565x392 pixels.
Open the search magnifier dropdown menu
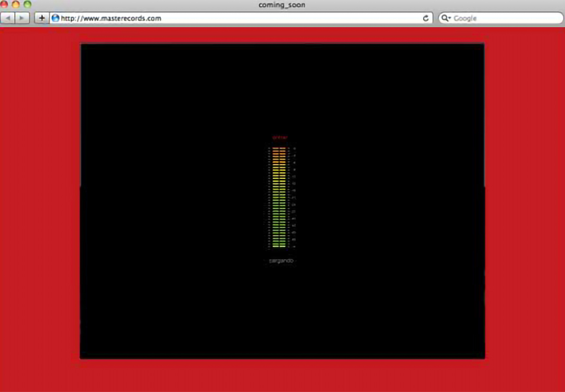446,18
